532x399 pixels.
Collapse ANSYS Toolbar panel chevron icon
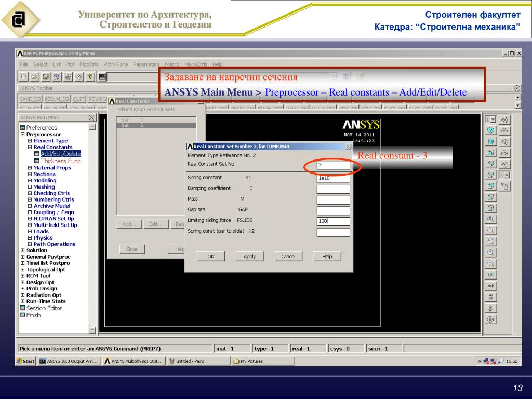tap(517, 88)
